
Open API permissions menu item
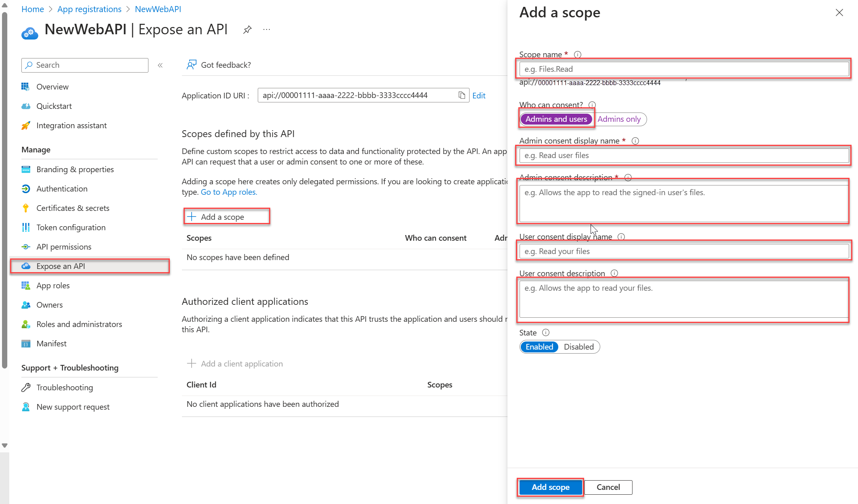pyautogui.click(x=64, y=247)
